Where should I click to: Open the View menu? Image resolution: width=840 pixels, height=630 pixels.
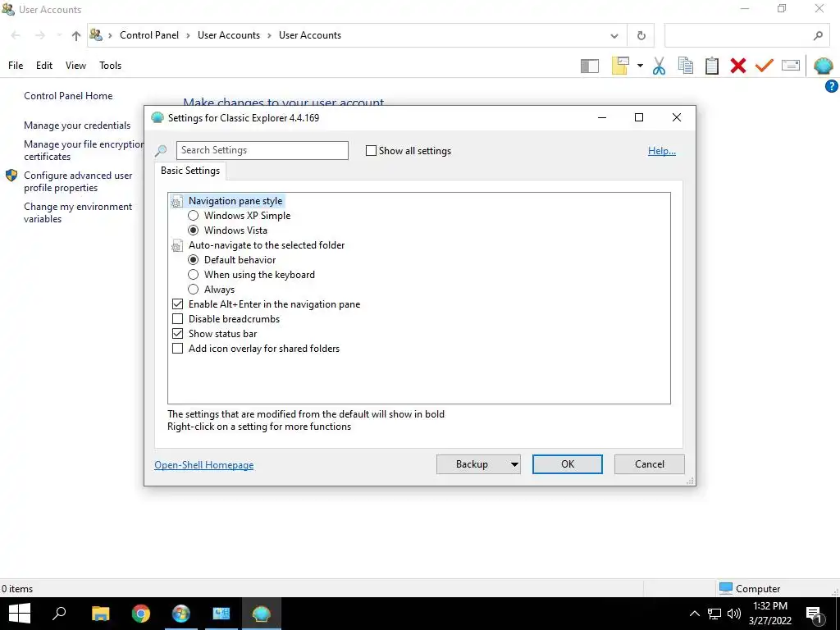75,66
